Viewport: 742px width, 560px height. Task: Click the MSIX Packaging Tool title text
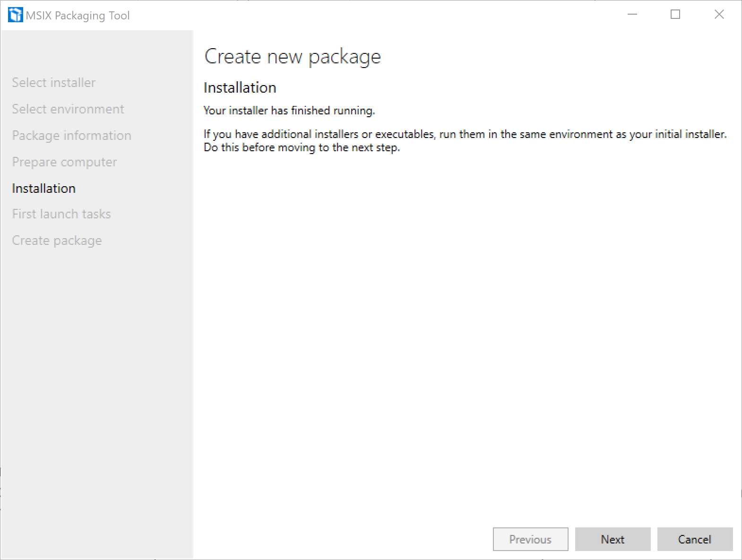coord(78,15)
